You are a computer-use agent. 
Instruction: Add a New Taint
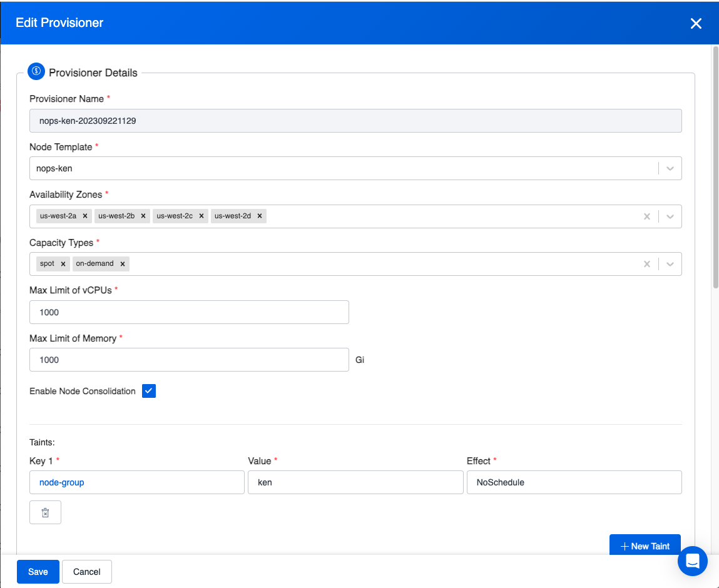coord(645,545)
